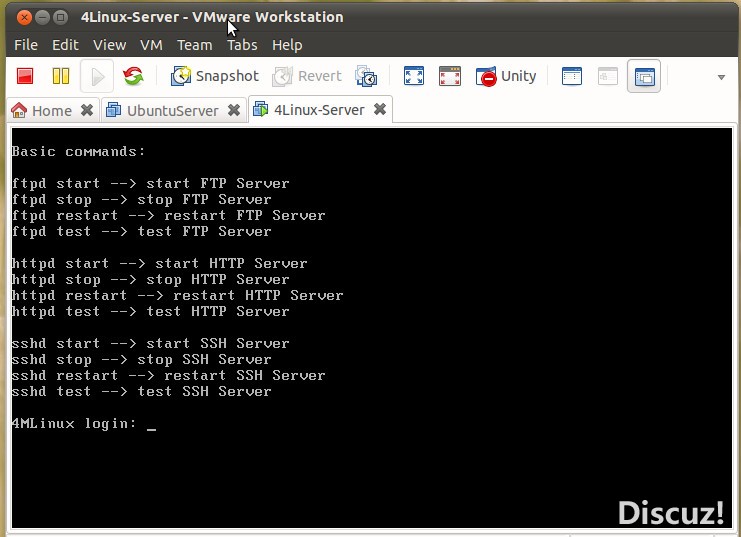Open the Help menu

click(287, 45)
